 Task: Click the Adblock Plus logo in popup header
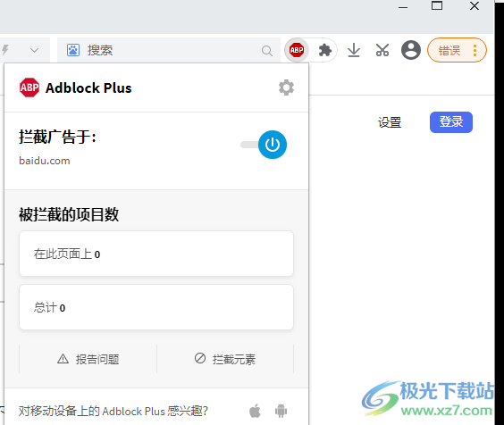[x=29, y=87]
